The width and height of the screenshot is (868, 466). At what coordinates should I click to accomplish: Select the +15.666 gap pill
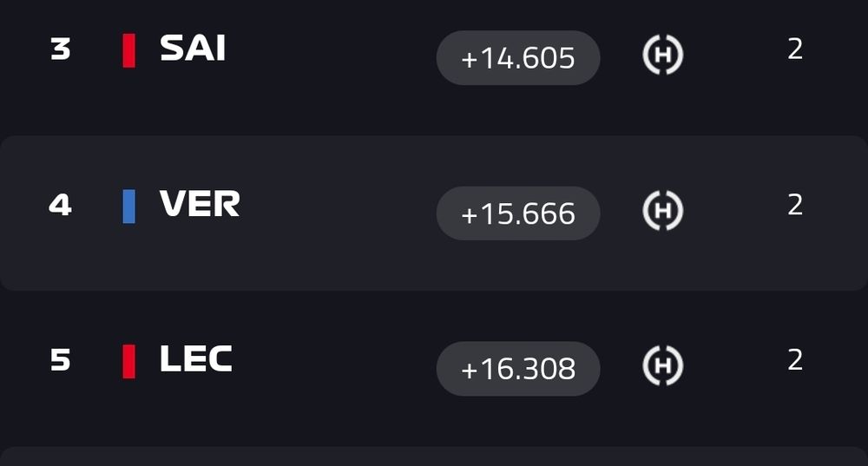coord(518,213)
